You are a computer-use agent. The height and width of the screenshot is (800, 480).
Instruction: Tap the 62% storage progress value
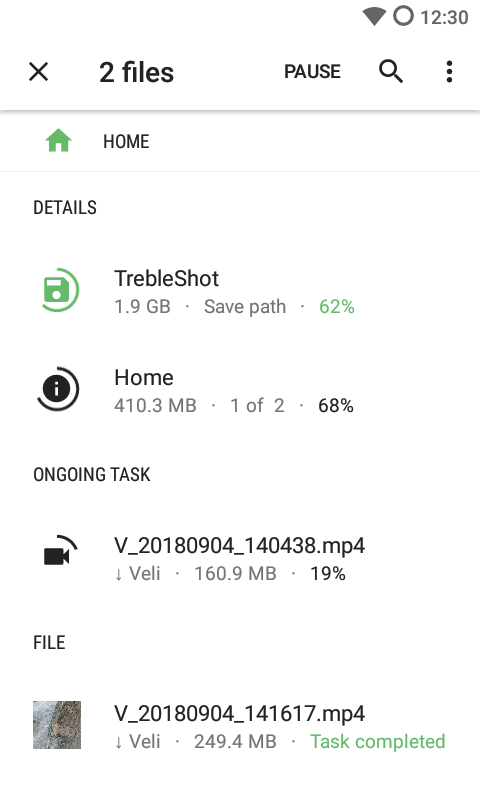coord(337,307)
